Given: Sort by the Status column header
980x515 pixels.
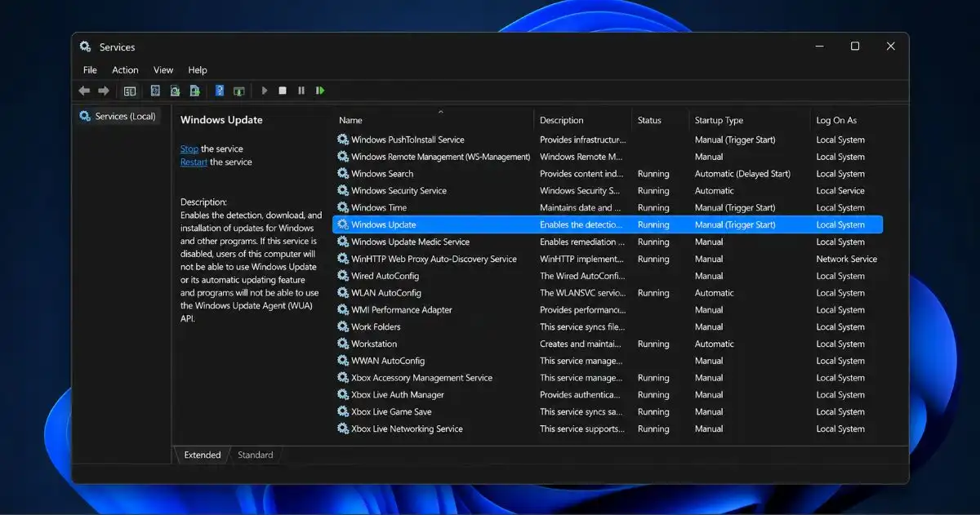Looking at the screenshot, I should point(661,120).
